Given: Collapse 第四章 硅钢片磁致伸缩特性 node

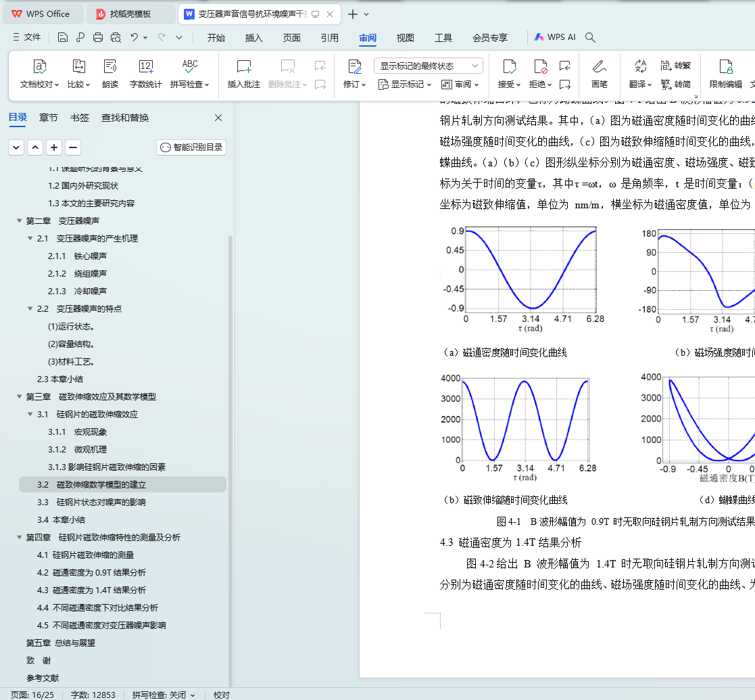Looking at the screenshot, I should tap(19, 537).
